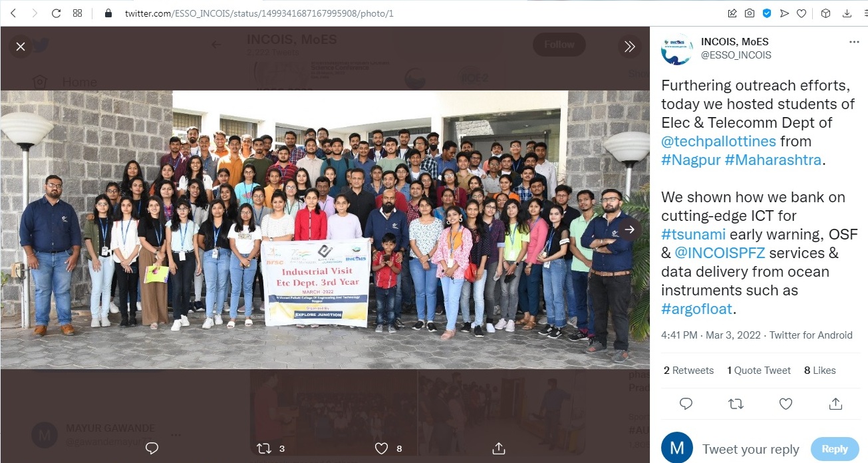Close the photo viewer with X icon
The height and width of the screenshot is (463, 868).
tap(21, 47)
